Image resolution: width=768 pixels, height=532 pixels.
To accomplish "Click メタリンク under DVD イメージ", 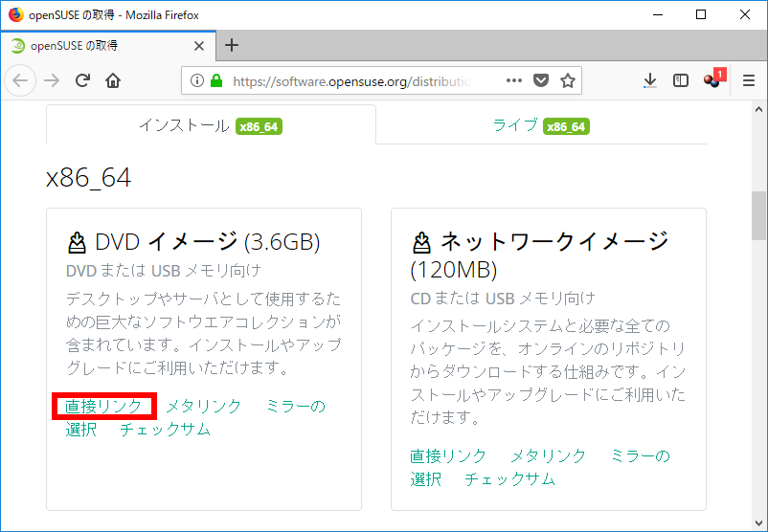I will tap(204, 407).
